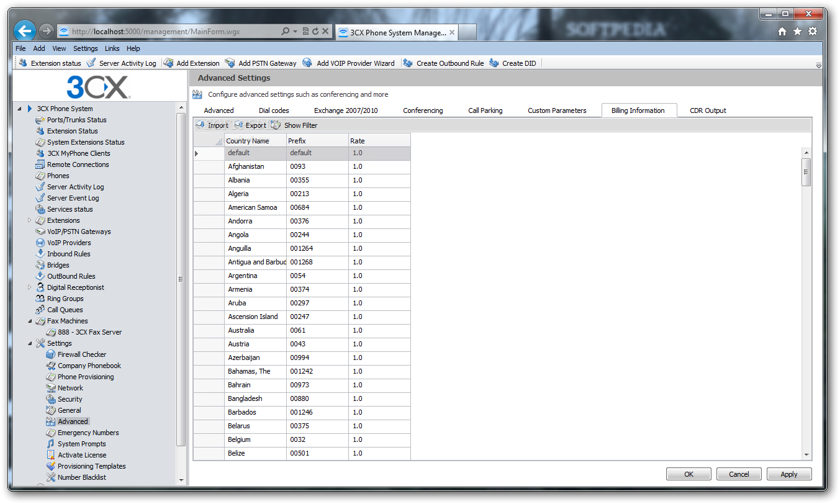The image size is (840, 504).
Task: Switch to the Call Parking tab
Action: pos(485,110)
